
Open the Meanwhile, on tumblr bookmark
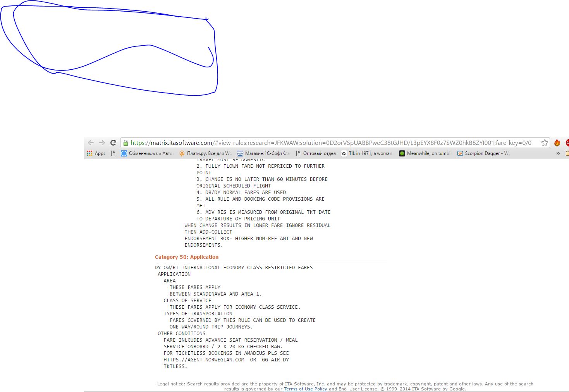coord(425,153)
